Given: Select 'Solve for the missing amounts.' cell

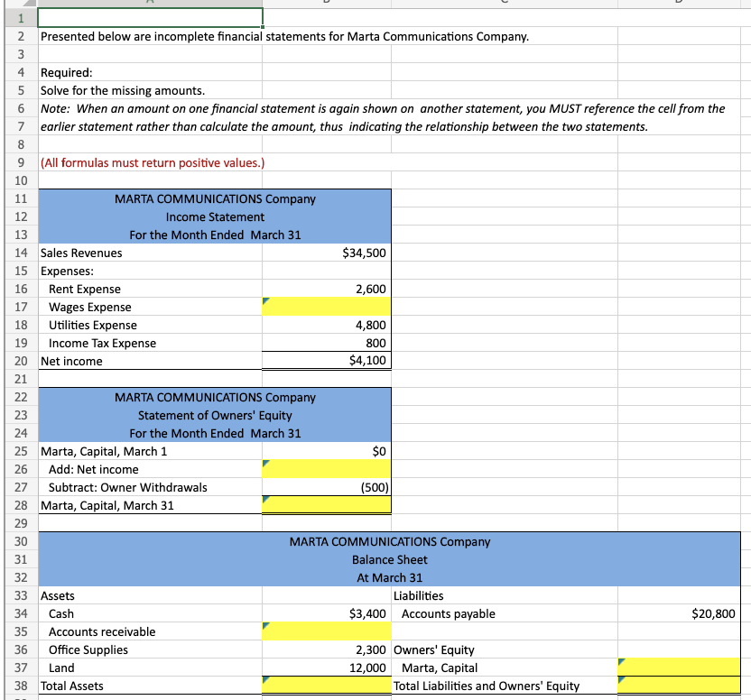Looking at the screenshot, I should [x=150, y=90].
